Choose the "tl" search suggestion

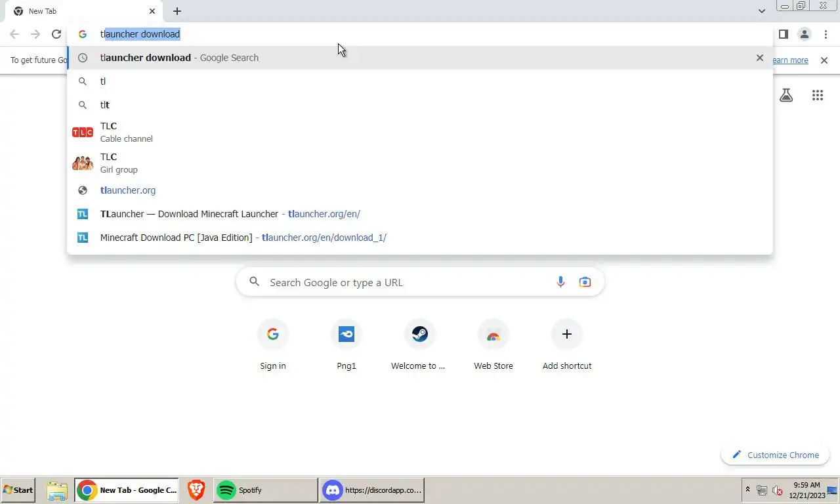(419, 81)
